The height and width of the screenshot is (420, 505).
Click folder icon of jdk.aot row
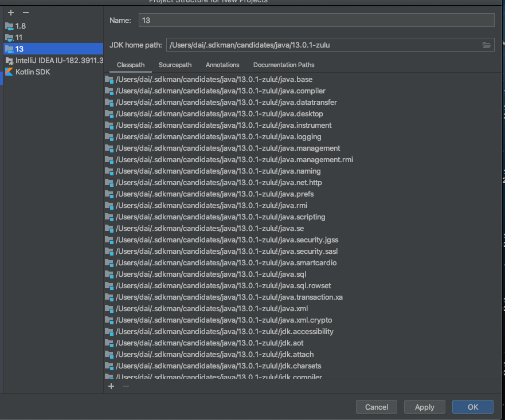click(x=109, y=343)
